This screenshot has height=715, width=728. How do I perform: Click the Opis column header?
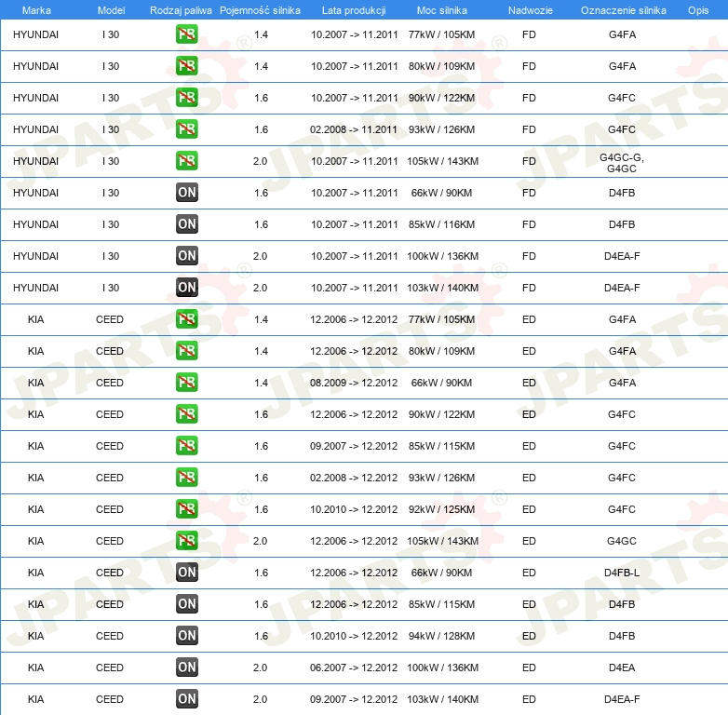pos(698,10)
